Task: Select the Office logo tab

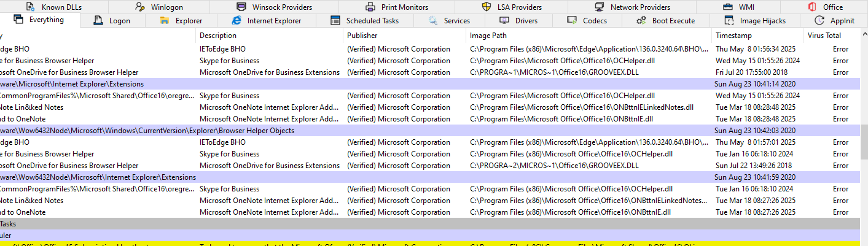Action: (x=825, y=7)
